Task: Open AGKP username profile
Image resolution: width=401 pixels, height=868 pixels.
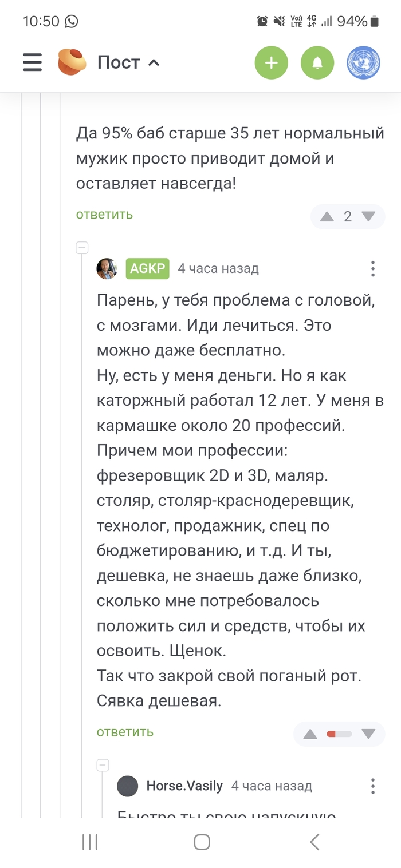Action: click(147, 268)
